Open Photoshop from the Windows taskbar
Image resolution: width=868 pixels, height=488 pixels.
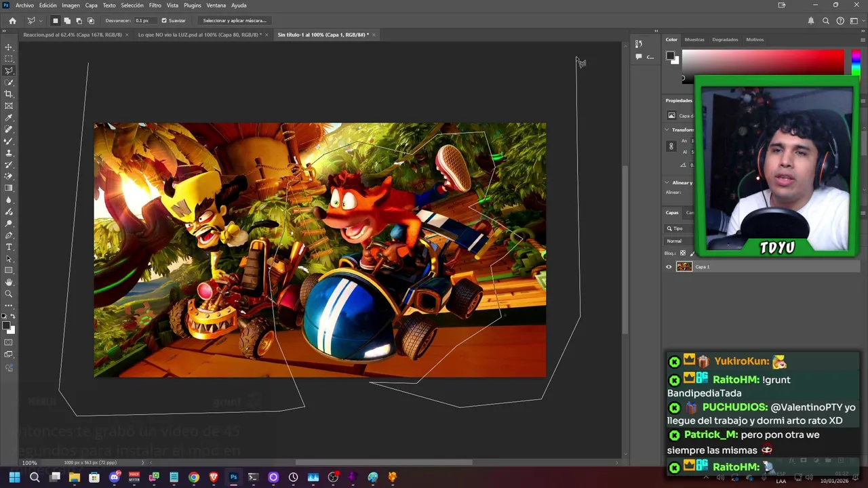[x=233, y=477]
